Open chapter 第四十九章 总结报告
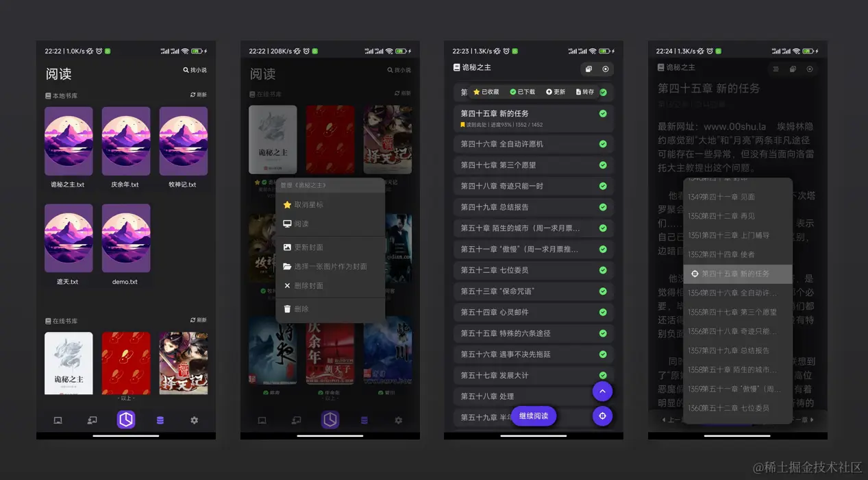Image resolution: width=868 pixels, height=480 pixels. pos(534,206)
